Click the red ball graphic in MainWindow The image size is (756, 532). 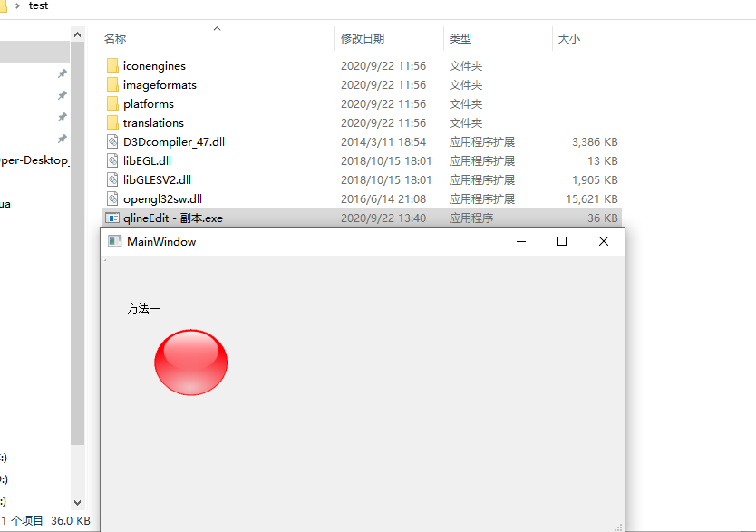click(190, 362)
